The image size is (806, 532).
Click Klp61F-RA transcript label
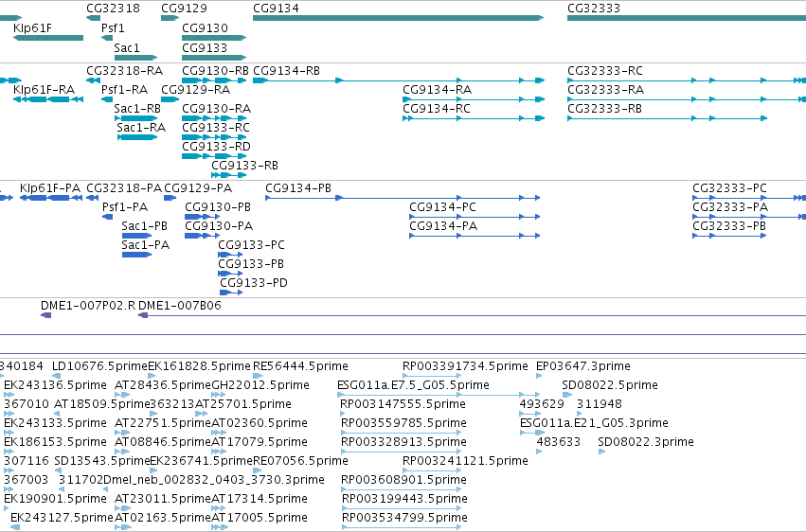click(45, 89)
